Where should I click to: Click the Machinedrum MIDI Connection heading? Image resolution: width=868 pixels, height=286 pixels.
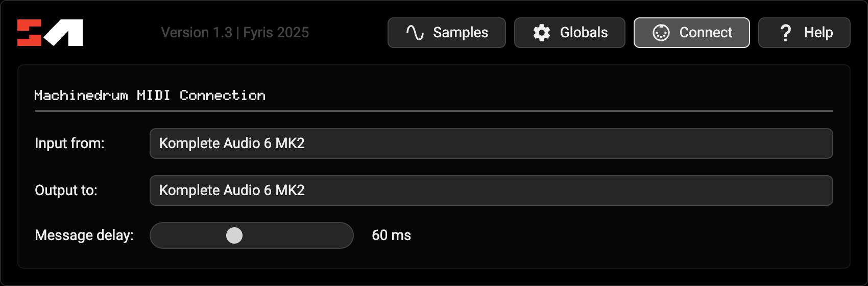tap(150, 96)
